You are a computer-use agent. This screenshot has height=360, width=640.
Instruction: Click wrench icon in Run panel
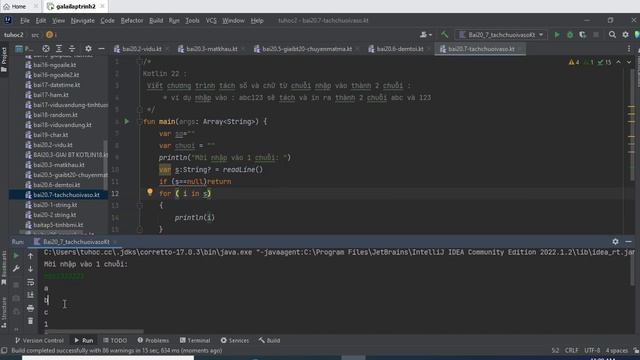(x=16, y=269)
